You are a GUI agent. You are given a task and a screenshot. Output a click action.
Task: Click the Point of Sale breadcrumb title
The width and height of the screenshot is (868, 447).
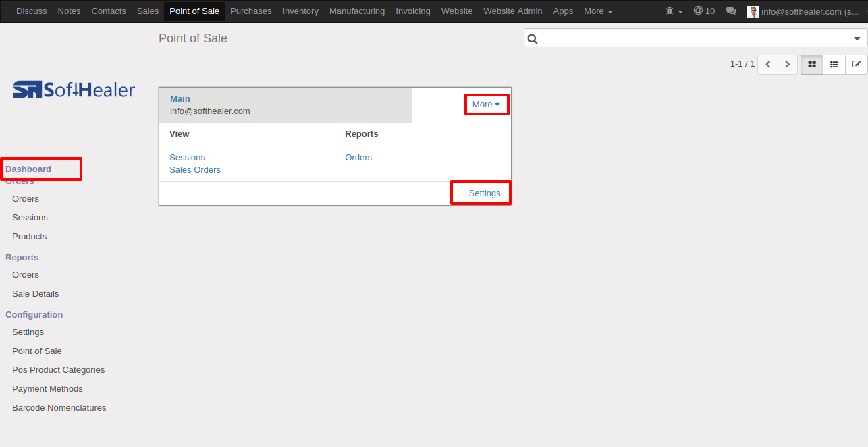click(193, 38)
